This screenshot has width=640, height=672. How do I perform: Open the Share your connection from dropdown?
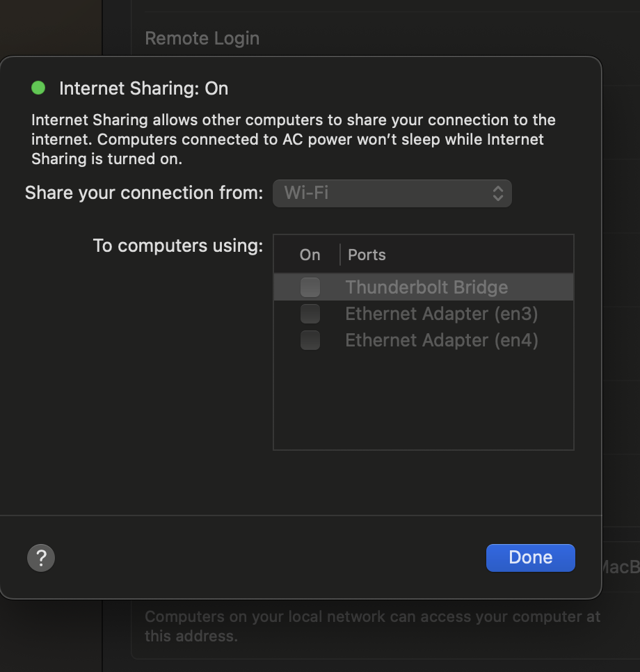(392, 193)
